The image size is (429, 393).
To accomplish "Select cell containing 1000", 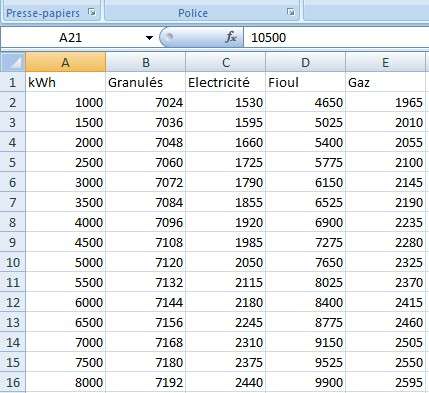I will click(x=65, y=102).
